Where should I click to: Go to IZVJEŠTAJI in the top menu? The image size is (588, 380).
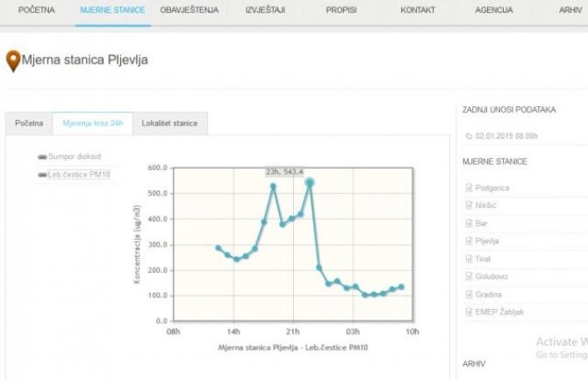[265, 11]
